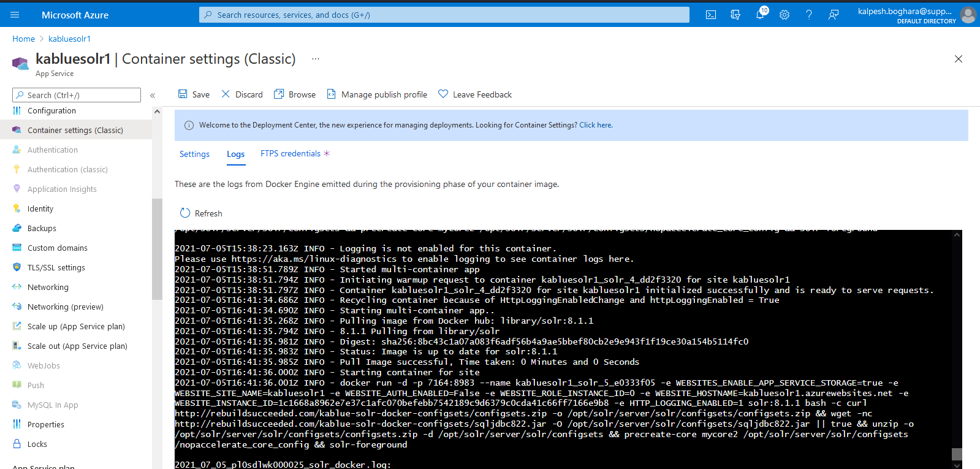The height and width of the screenshot is (469, 980).
Task: Click the Locks padlock icon
Action: tap(17, 444)
